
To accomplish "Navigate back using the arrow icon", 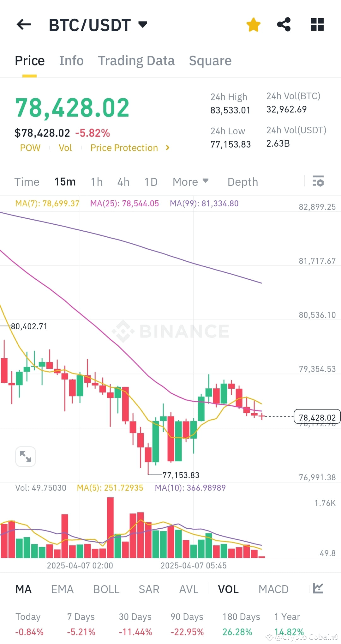I will click(24, 25).
